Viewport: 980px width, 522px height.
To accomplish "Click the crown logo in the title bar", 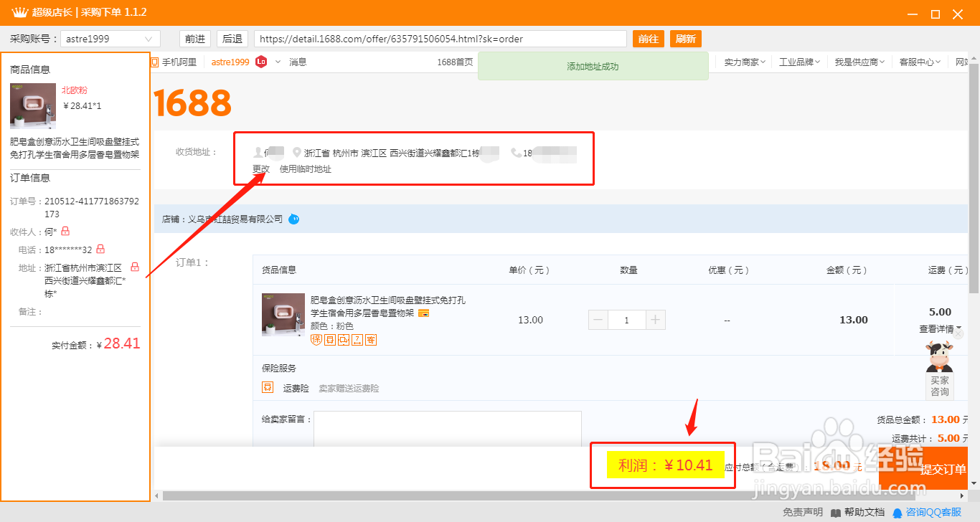I will [x=20, y=13].
